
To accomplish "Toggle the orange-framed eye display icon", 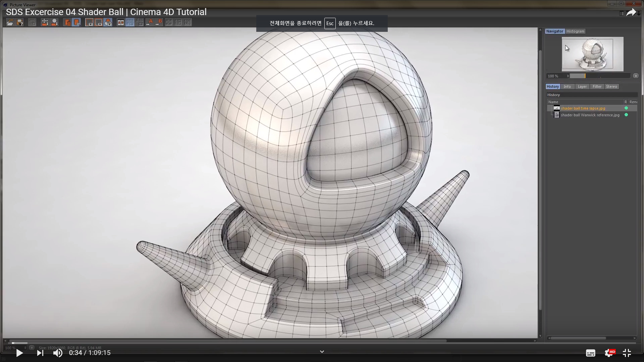I will point(99,22).
